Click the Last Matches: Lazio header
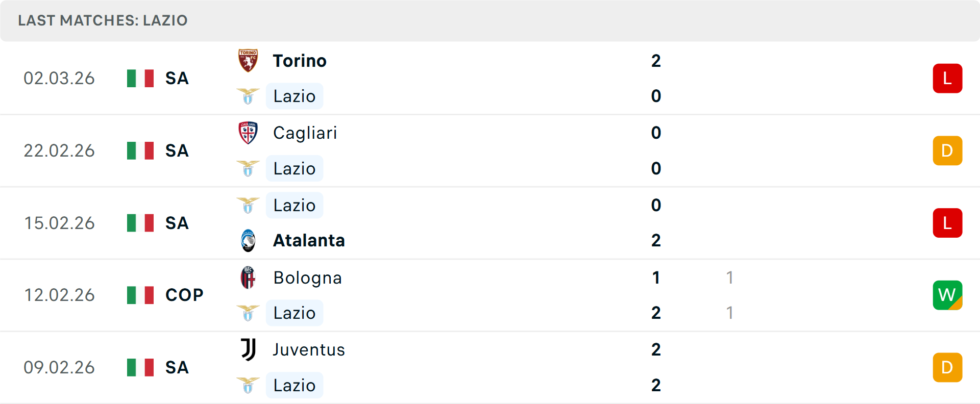This screenshot has width=980, height=404. click(x=103, y=20)
